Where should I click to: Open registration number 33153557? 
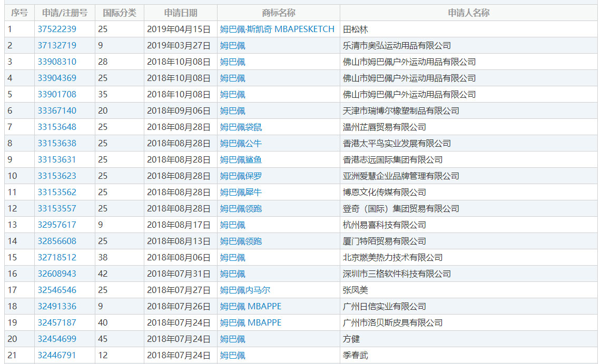(57, 209)
